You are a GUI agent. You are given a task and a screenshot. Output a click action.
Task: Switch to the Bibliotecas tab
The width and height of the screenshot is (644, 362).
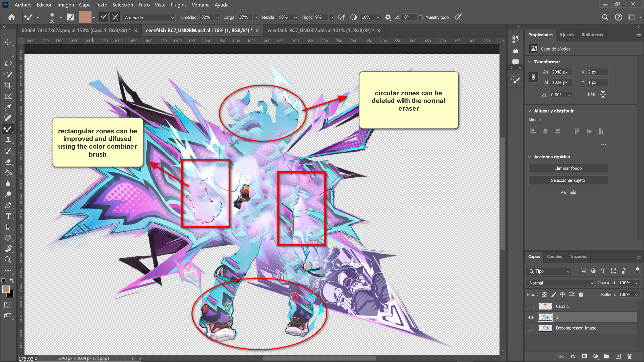click(x=592, y=35)
